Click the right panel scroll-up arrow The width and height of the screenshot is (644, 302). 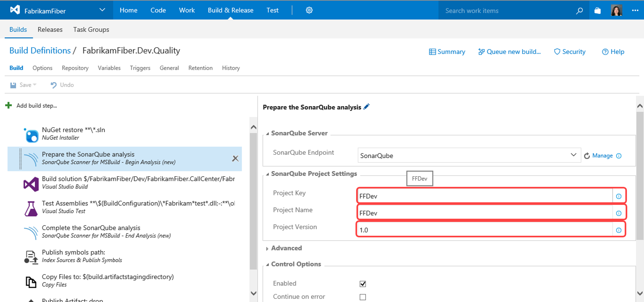[x=640, y=106]
